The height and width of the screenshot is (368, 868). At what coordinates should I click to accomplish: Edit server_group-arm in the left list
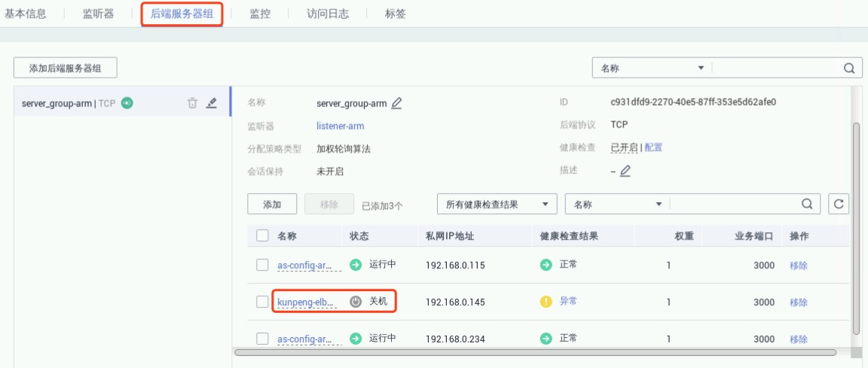[212, 103]
